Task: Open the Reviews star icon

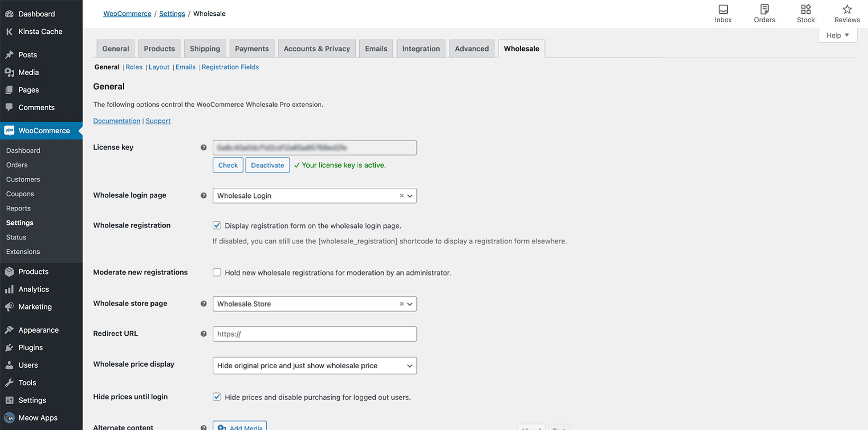Action: pos(847,9)
